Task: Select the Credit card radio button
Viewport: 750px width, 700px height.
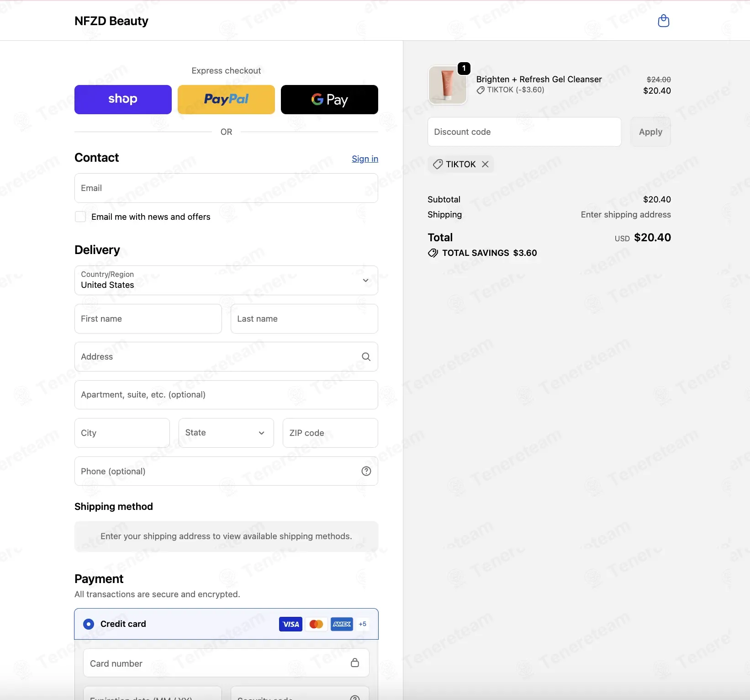Action: pos(89,624)
